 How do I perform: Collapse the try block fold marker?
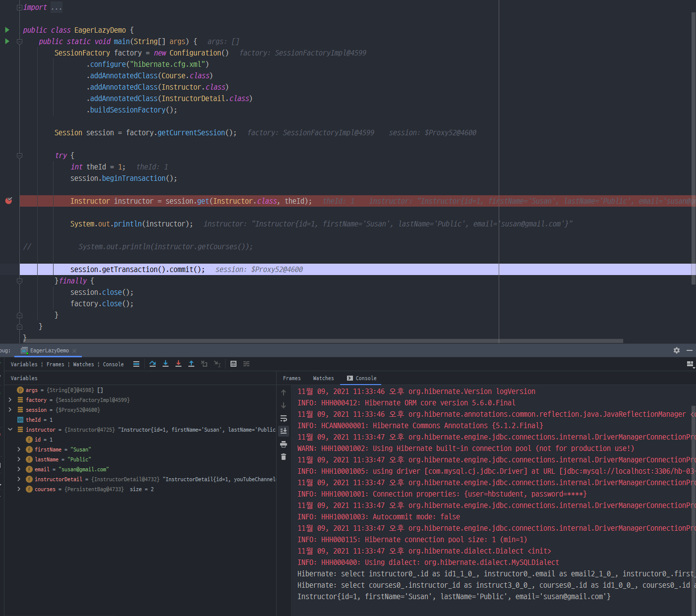pyautogui.click(x=19, y=156)
